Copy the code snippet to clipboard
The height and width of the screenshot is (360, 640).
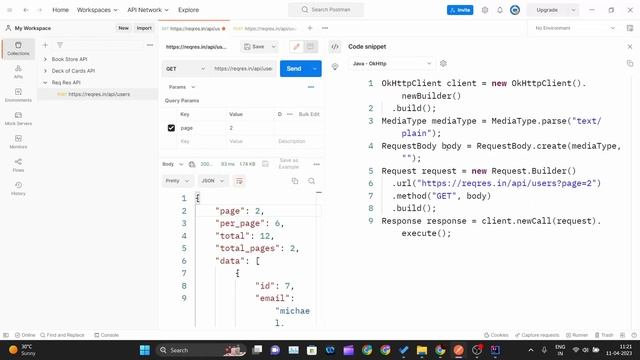click(630, 63)
